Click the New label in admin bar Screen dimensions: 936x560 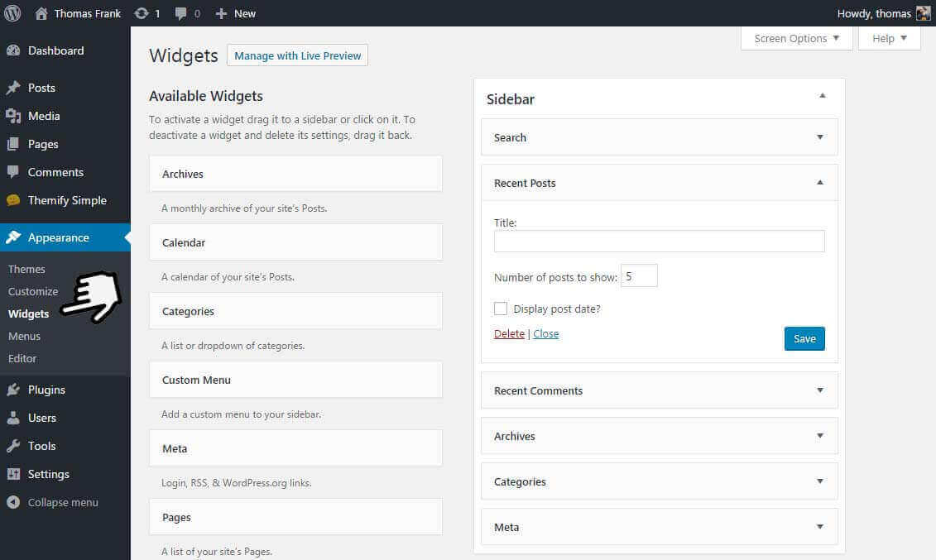click(245, 14)
